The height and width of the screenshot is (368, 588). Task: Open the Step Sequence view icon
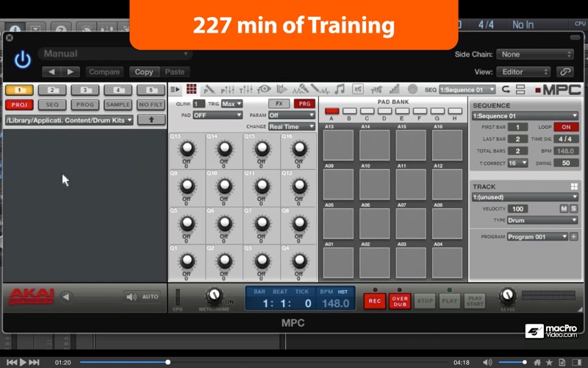click(x=282, y=89)
